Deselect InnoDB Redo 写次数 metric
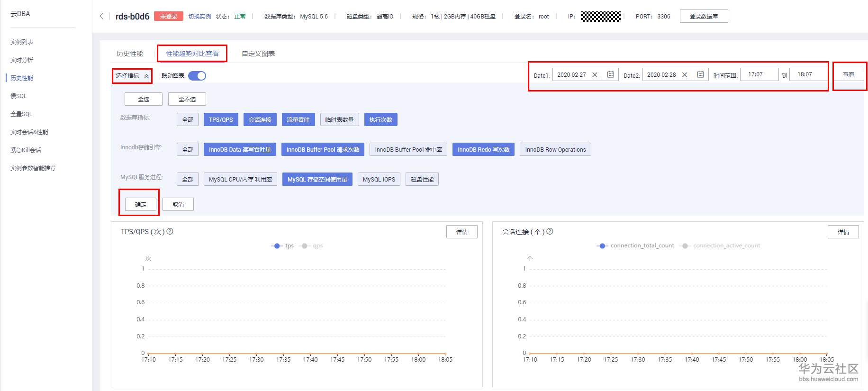Image resolution: width=868 pixels, height=391 pixels. [x=483, y=149]
